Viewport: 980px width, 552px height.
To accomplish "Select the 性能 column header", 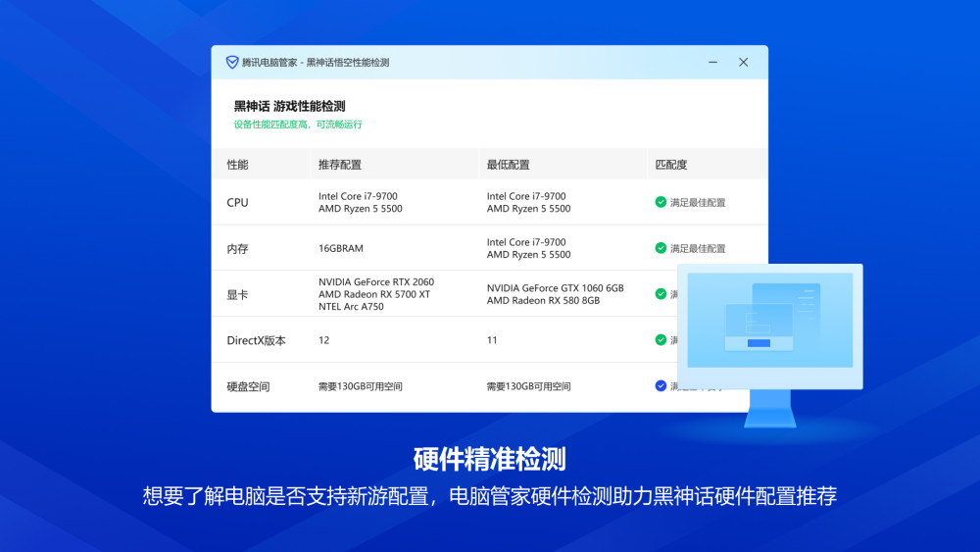I will (237, 165).
